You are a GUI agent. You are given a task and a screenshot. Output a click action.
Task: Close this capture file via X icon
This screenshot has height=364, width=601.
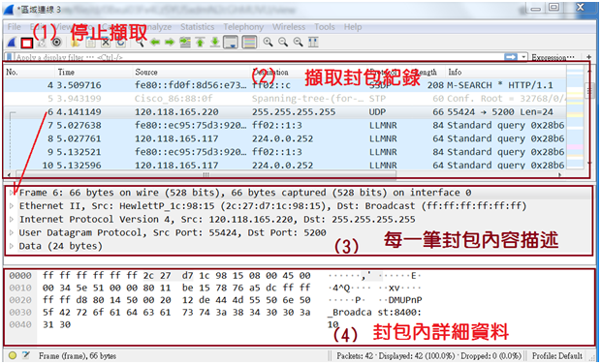coord(106,43)
